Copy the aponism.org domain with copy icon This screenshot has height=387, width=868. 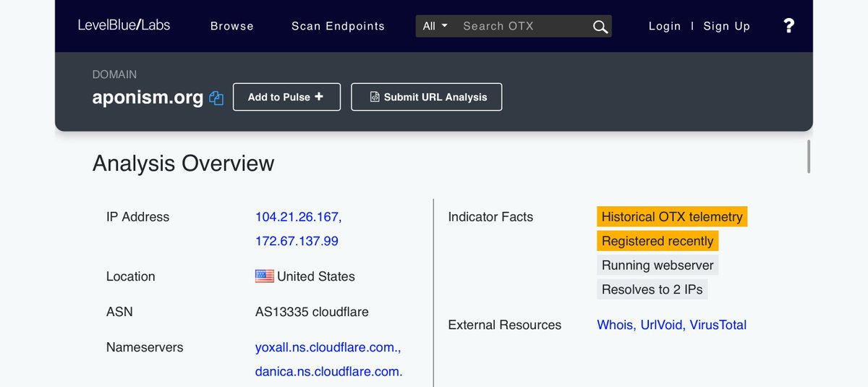[x=216, y=98]
